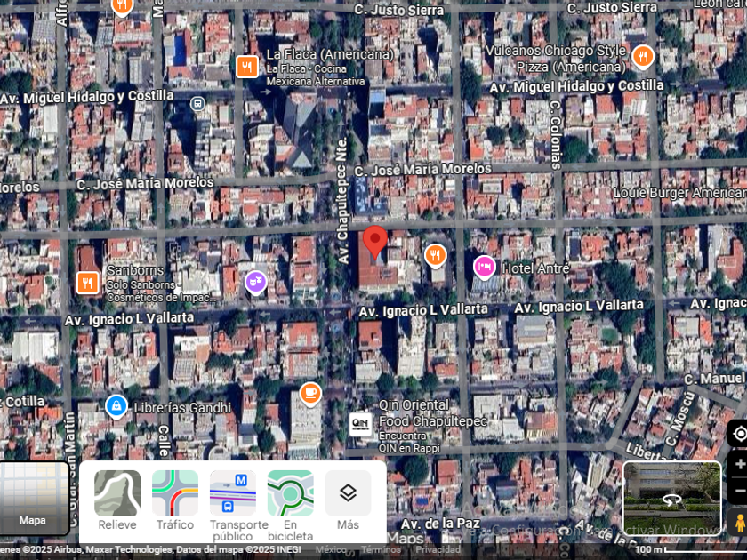
Task: Open the Hotel Antré pink marker
Action: click(x=484, y=268)
